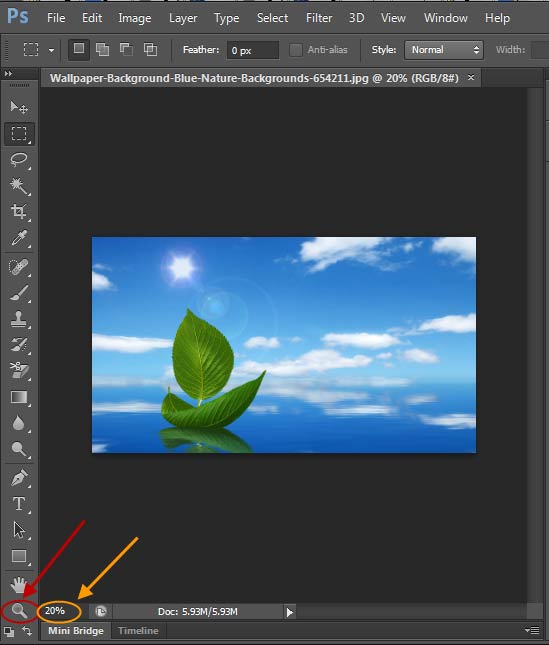
Task: Switch foreground and background colors
Action: point(27,631)
